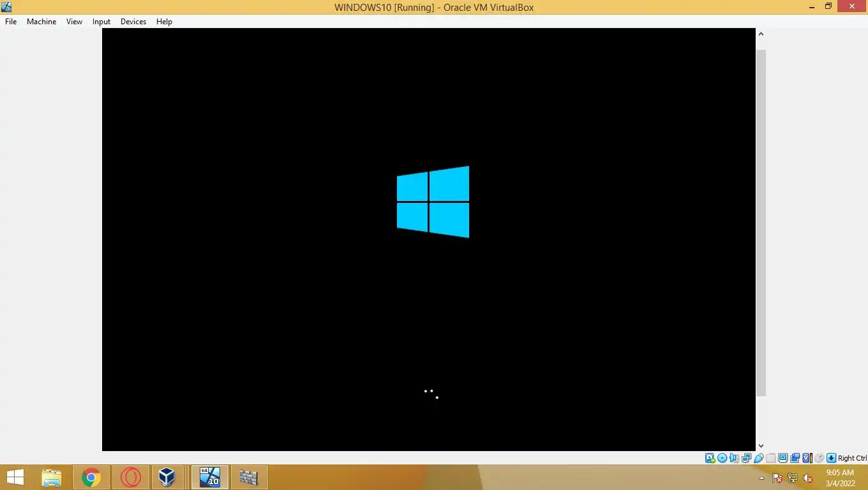Click the recording status icon
This screenshot has height=490, width=868.
(x=795, y=458)
